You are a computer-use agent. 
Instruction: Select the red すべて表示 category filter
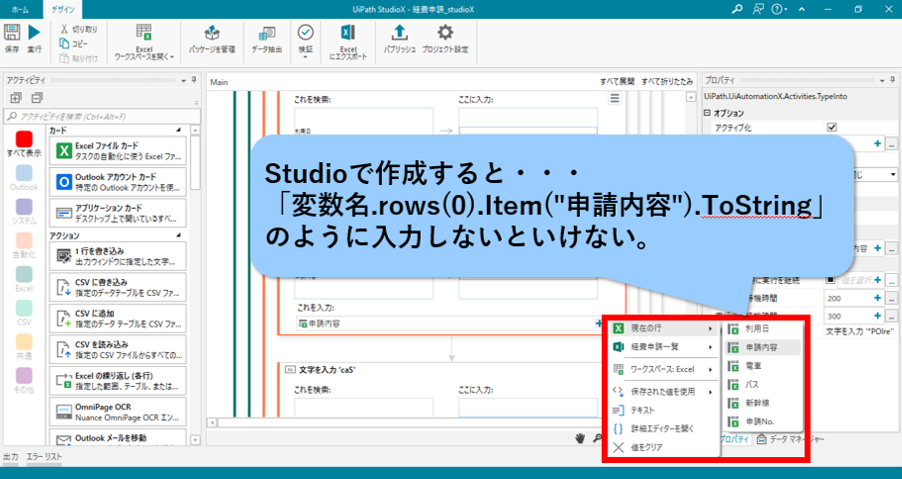click(x=24, y=144)
